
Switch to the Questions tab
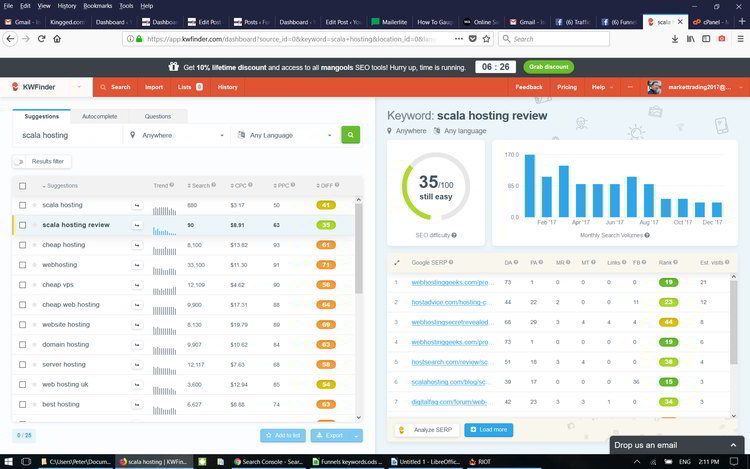tap(158, 116)
